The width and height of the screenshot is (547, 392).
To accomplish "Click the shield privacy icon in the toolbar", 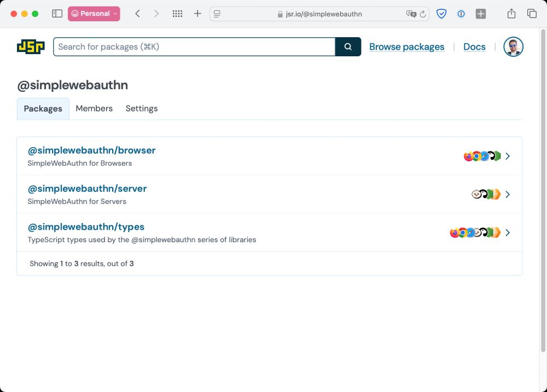I will (x=441, y=14).
